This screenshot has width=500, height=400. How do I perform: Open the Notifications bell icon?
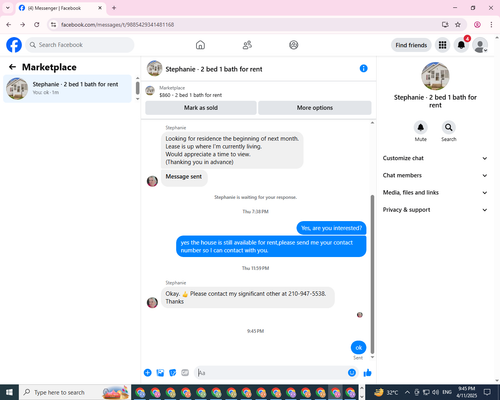point(461,45)
